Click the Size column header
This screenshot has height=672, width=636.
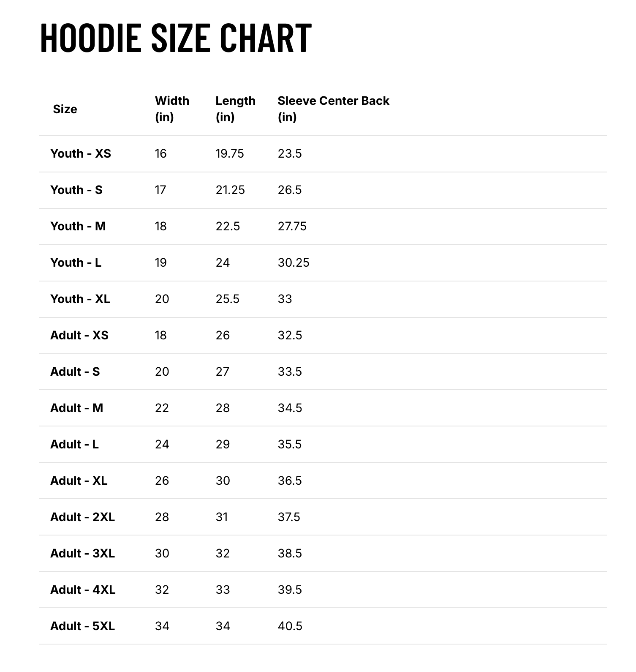65,109
